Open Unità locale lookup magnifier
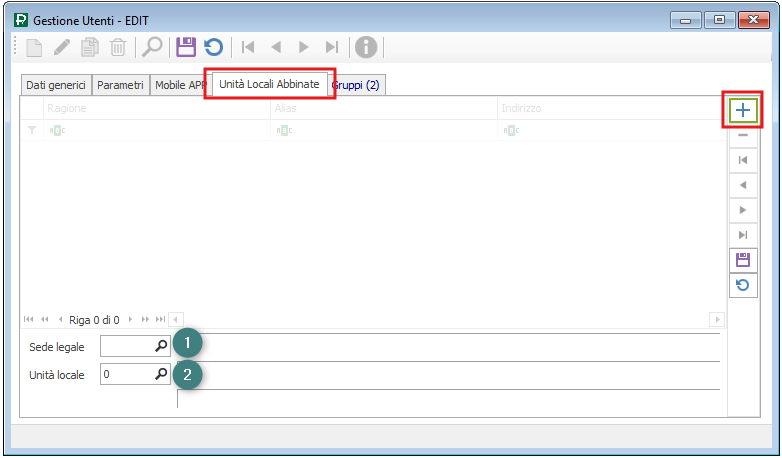 click(x=160, y=375)
